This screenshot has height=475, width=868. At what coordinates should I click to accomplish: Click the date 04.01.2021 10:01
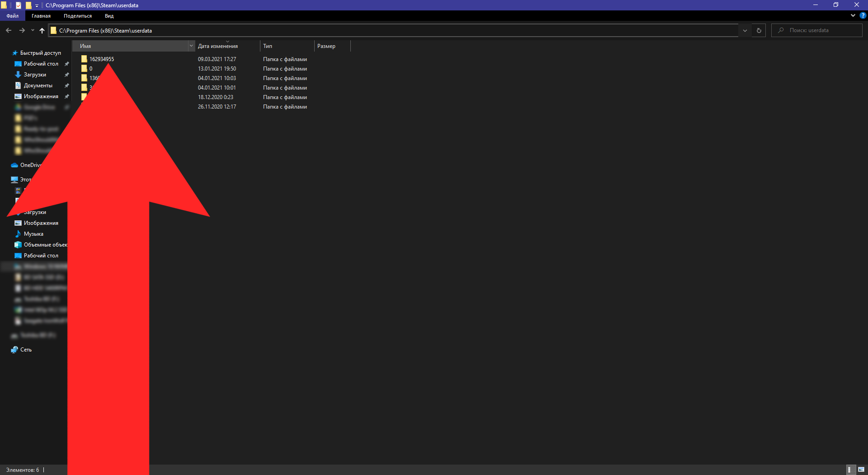coord(217,88)
